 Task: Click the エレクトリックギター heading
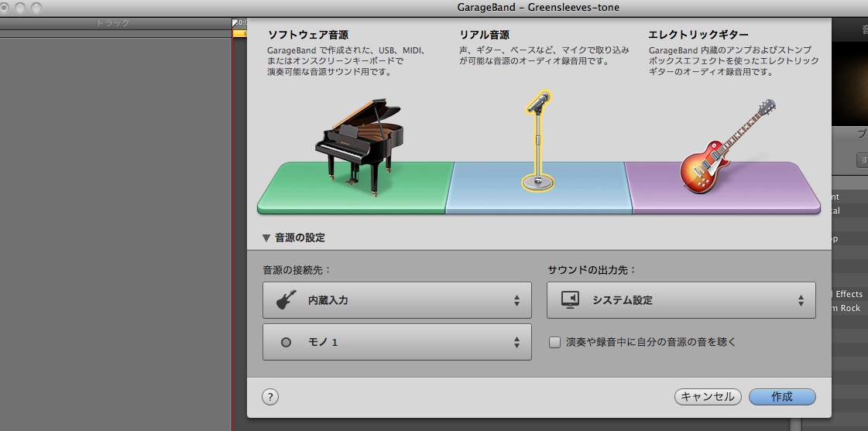point(698,35)
